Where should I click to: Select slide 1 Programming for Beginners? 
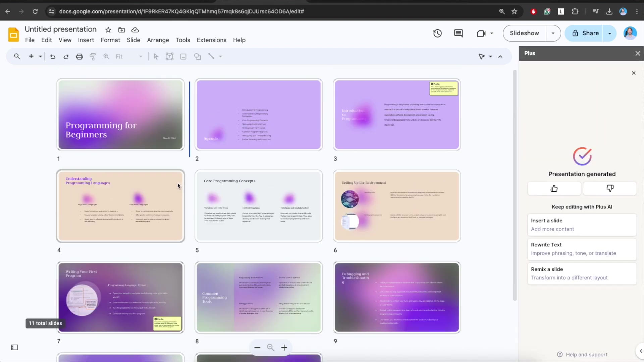120,115
